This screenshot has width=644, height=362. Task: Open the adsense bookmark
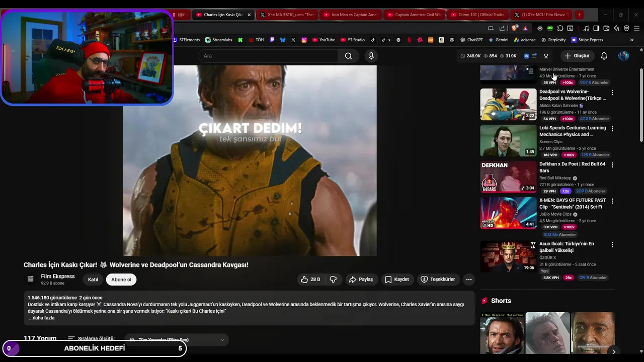[x=524, y=40]
